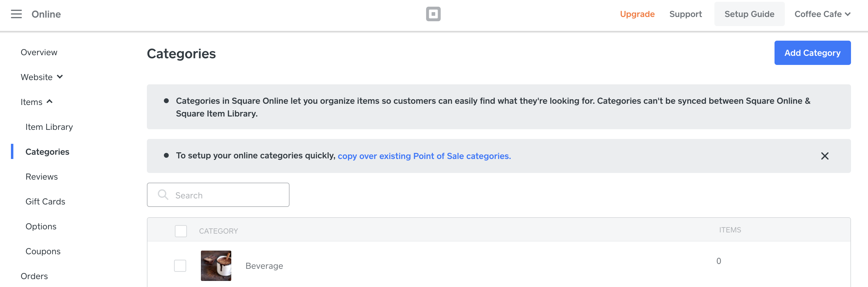Open the Beverage category thumbnail

coord(216,266)
